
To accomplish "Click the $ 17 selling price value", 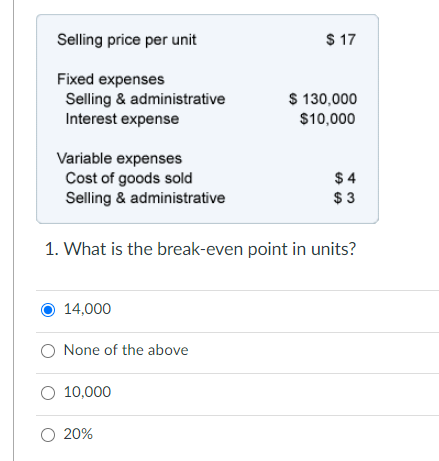I will point(341,39).
